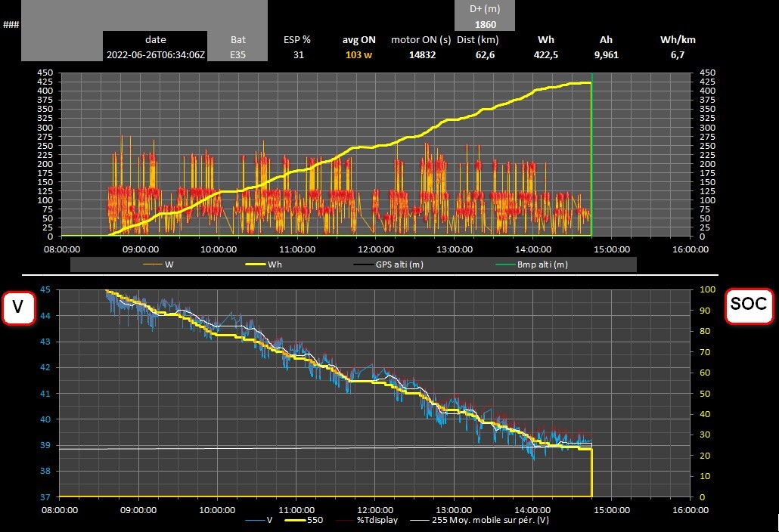The width and height of the screenshot is (779, 532).
Task: Click the ESP value 31
Action: point(299,54)
